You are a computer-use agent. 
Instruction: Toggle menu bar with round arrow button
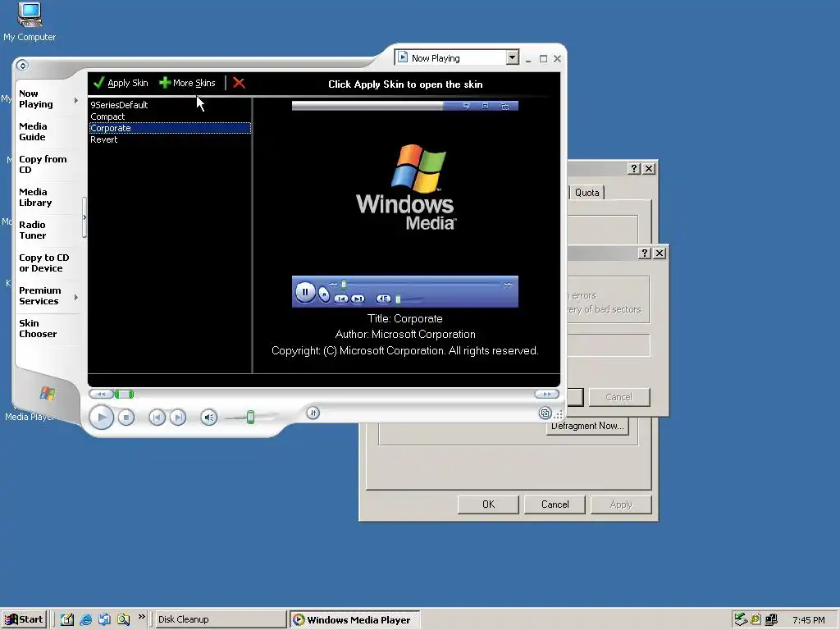pyautogui.click(x=22, y=66)
